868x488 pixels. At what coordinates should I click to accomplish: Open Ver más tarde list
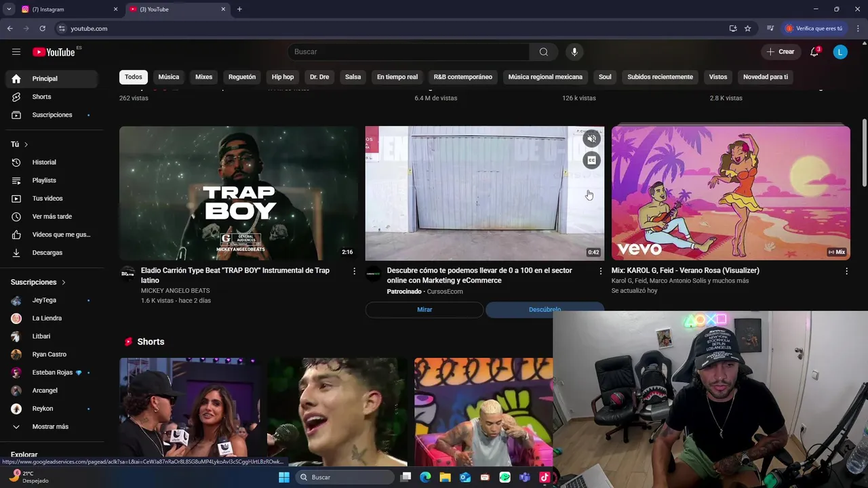pos(52,216)
